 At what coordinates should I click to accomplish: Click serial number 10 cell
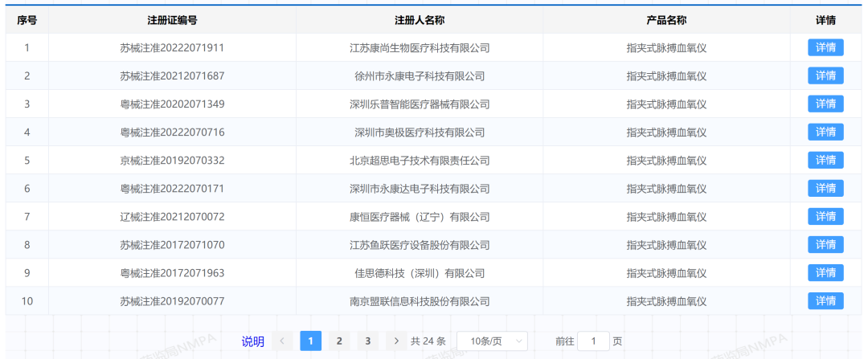pyautogui.click(x=27, y=301)
